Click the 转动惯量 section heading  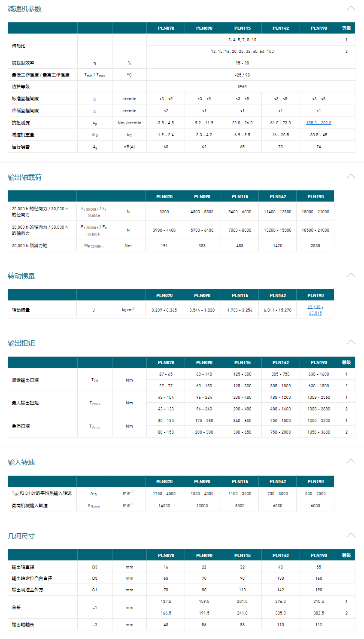point(21,276)
